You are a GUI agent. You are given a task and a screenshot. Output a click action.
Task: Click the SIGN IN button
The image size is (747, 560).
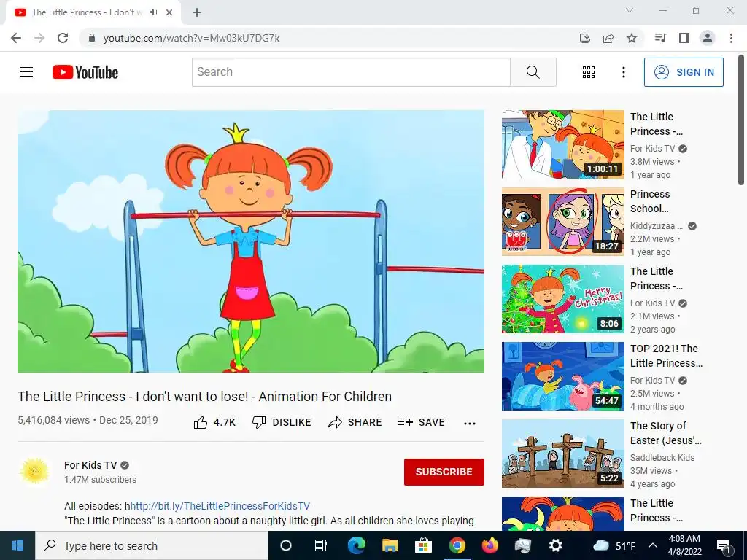(x=684, y=72)
